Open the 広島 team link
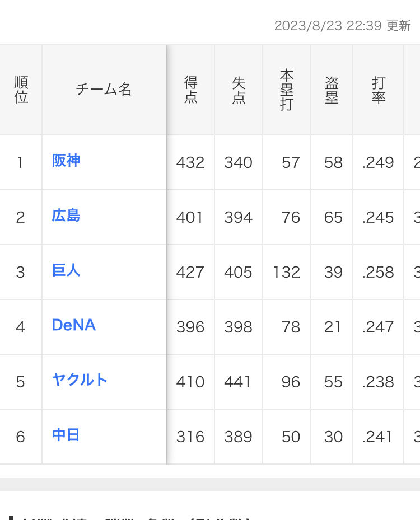Viewport: 420px width, 520px height. [66, 216]
